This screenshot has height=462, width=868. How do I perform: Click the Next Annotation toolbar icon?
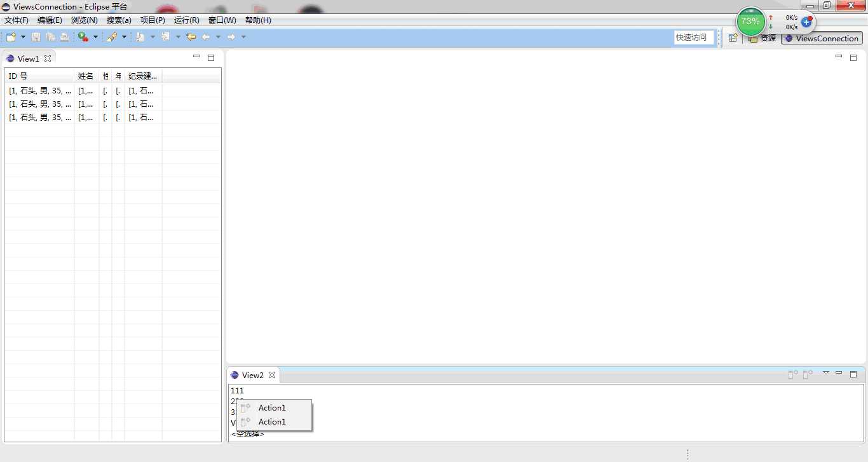click(x=140, y=37)
